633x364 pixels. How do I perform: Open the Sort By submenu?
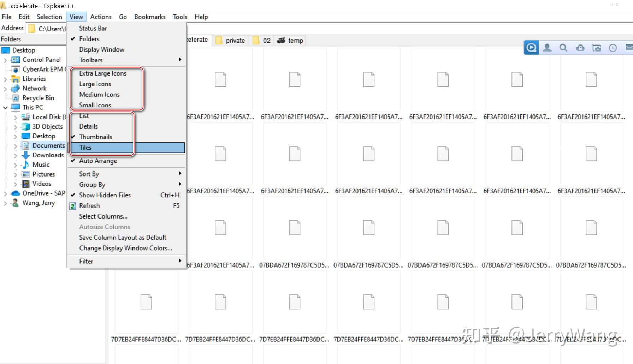tap(126, 174)
